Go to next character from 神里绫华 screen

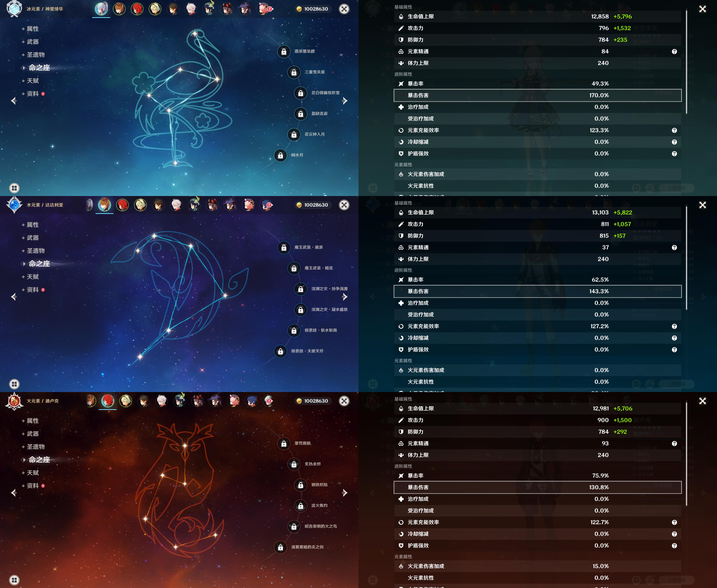[345, 101]
